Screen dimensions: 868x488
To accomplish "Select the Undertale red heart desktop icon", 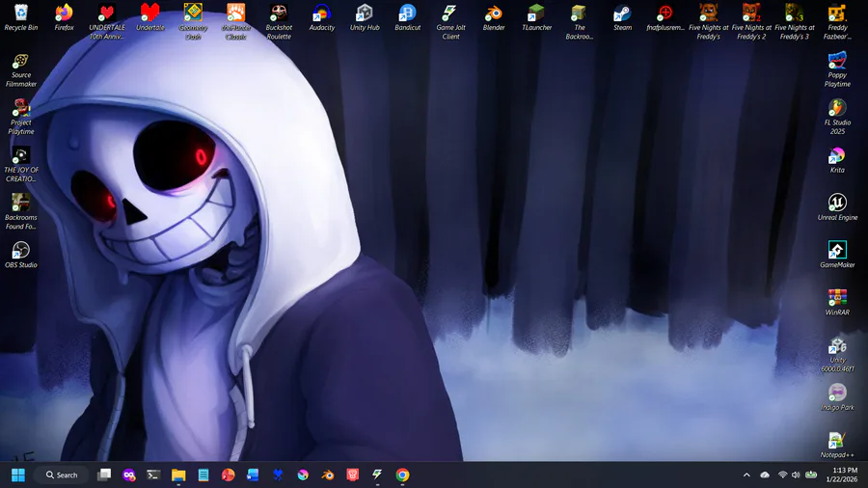I will (150, 17).
